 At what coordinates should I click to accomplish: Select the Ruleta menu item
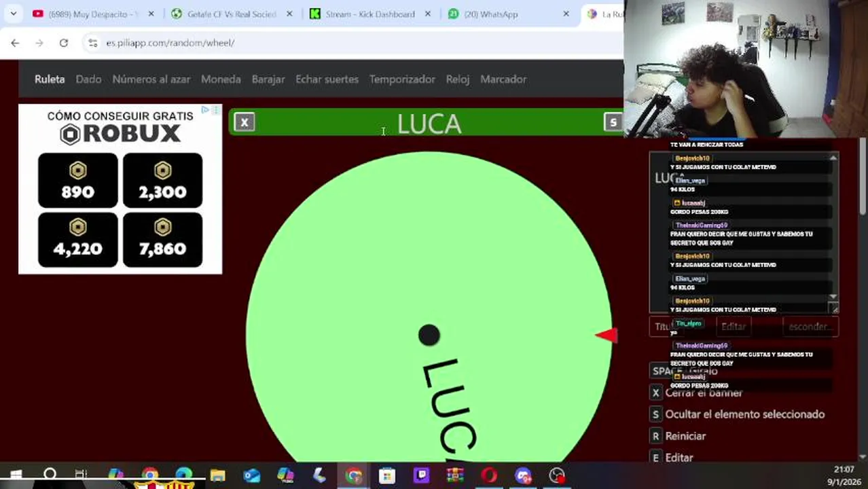tap(50, 79)
